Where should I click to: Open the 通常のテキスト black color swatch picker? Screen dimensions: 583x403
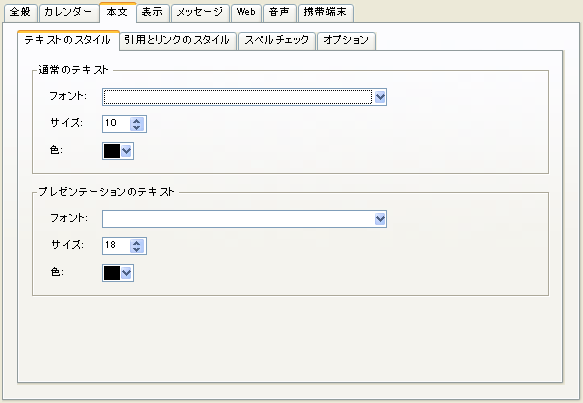118,151
